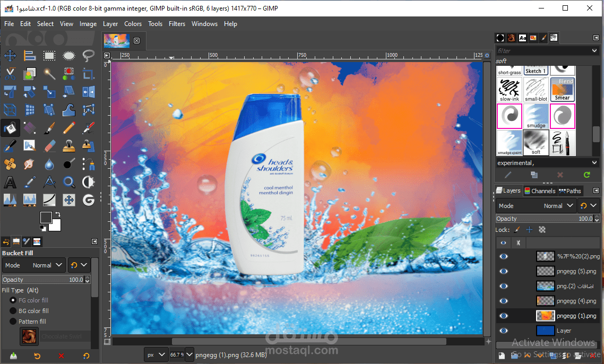Hide the pngegg (4).png layer

coord(504,301)
